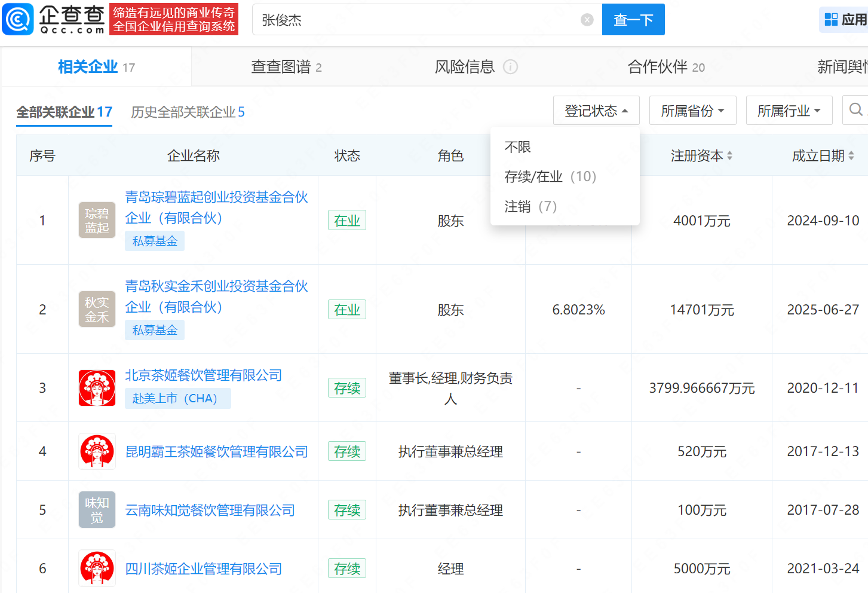
Task: Sort by 注册资本 arrows
Action: point(729,156)
